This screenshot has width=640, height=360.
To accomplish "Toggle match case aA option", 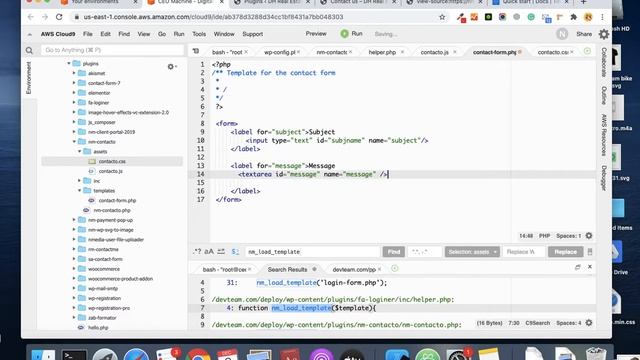I will pos(209,251).
